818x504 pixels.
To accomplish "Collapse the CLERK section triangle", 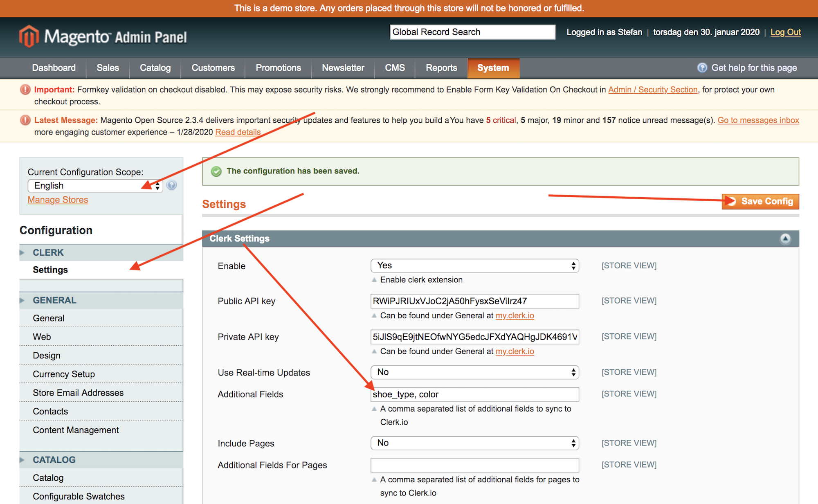I will click(22, 253).
